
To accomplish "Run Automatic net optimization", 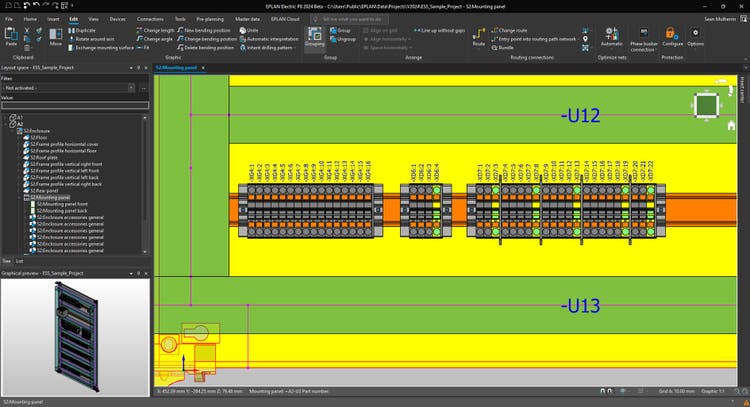I will (x=611, y=36).
